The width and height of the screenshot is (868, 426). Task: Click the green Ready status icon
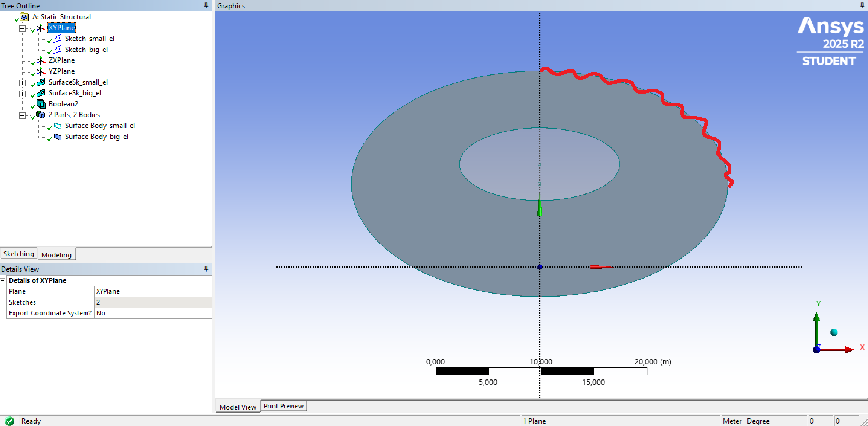(10, 421)
